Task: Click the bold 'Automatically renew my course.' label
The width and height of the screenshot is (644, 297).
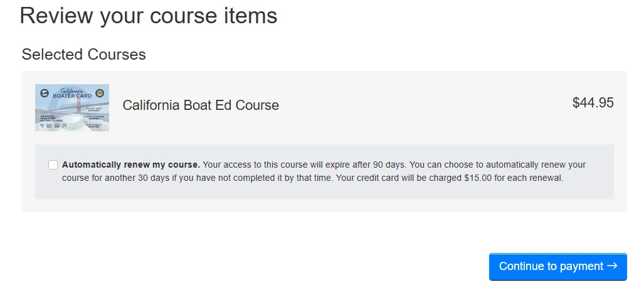Action: click(131, 165)
